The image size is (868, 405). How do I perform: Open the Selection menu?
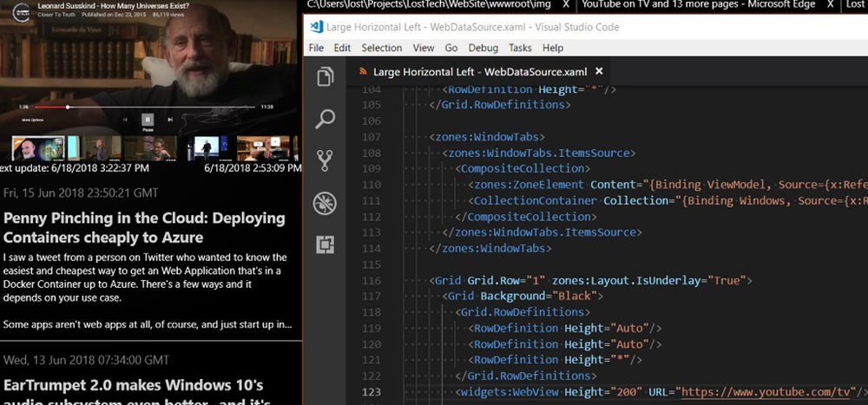tap(381, 48)
